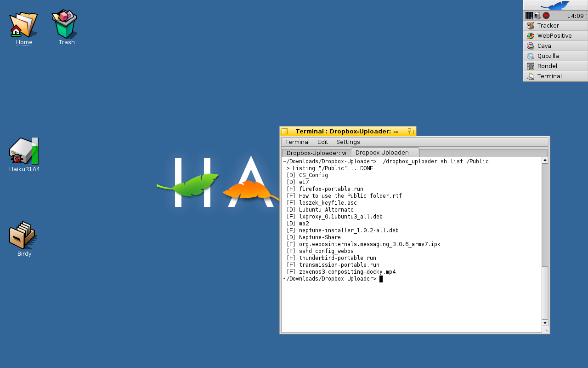
Task: Click the 14:09 clock in the Deskbar
Action: [x=575, y=16]
